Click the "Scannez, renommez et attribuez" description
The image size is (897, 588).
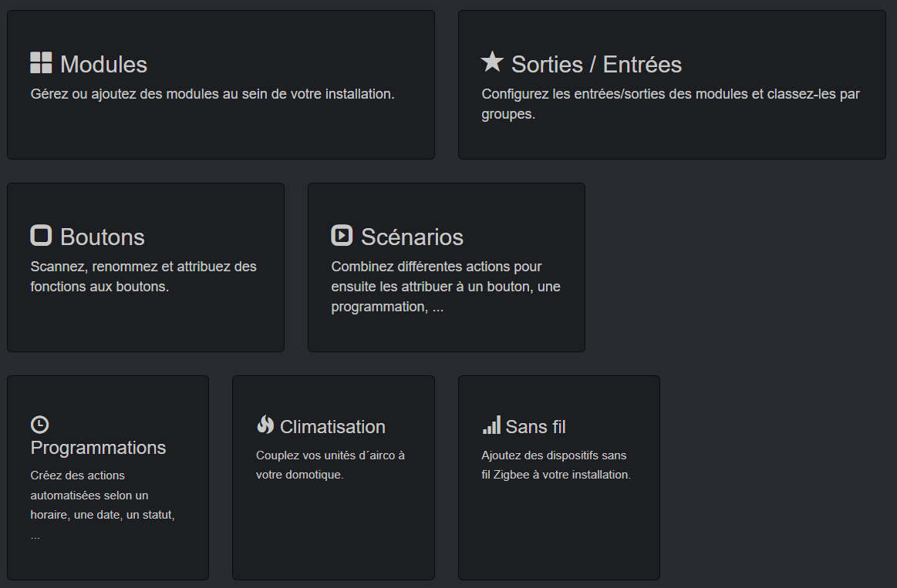(x=143, y=276)
